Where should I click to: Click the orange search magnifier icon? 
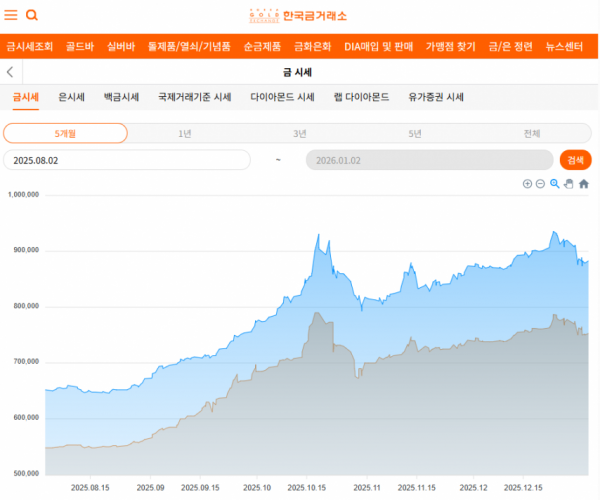point(32,15)
